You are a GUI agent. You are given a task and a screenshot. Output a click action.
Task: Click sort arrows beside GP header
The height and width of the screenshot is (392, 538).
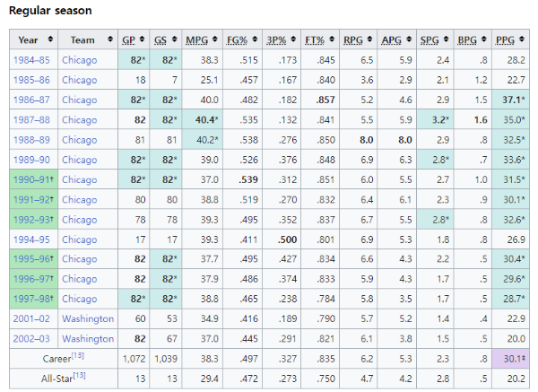click(x=142, y=39)
